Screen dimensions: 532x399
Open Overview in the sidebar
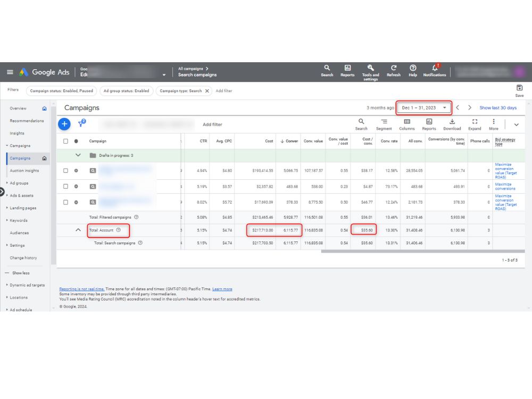point(18,109)
